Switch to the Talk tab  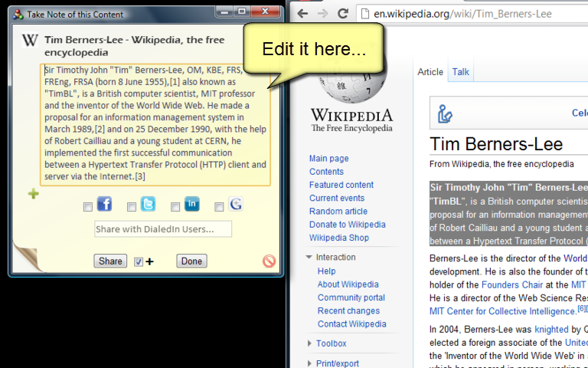pos(460,72)
